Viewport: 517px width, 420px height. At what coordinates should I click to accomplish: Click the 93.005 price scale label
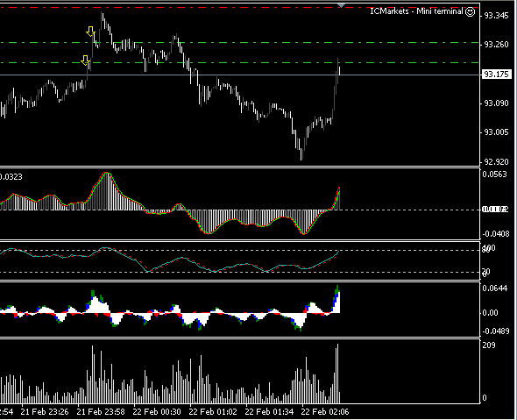pyautogui.click(x=496, y=132)
